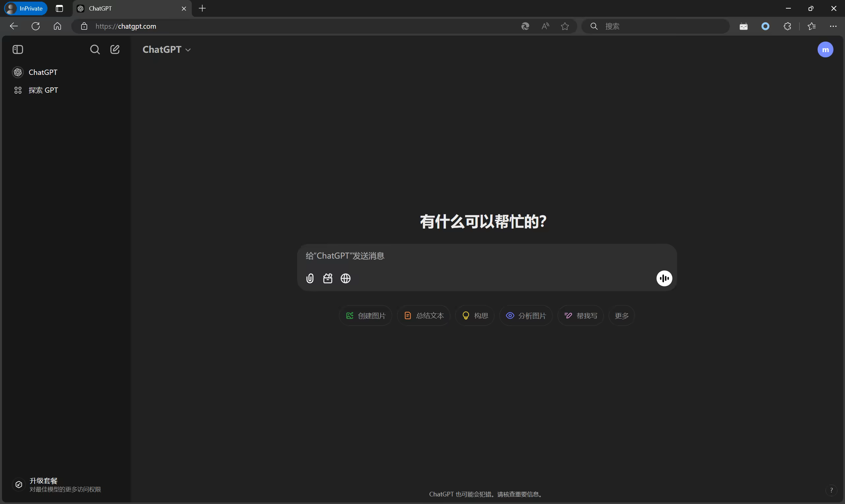Expand the 更多 suggestions chip
Image resolution: width=845 pixels, height=504 pixels.
622,316
